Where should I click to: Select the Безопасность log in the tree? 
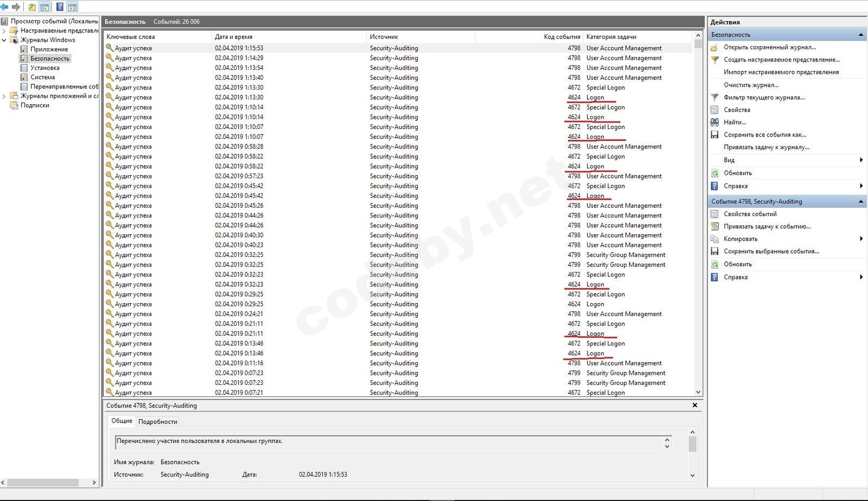click(50, 59)
